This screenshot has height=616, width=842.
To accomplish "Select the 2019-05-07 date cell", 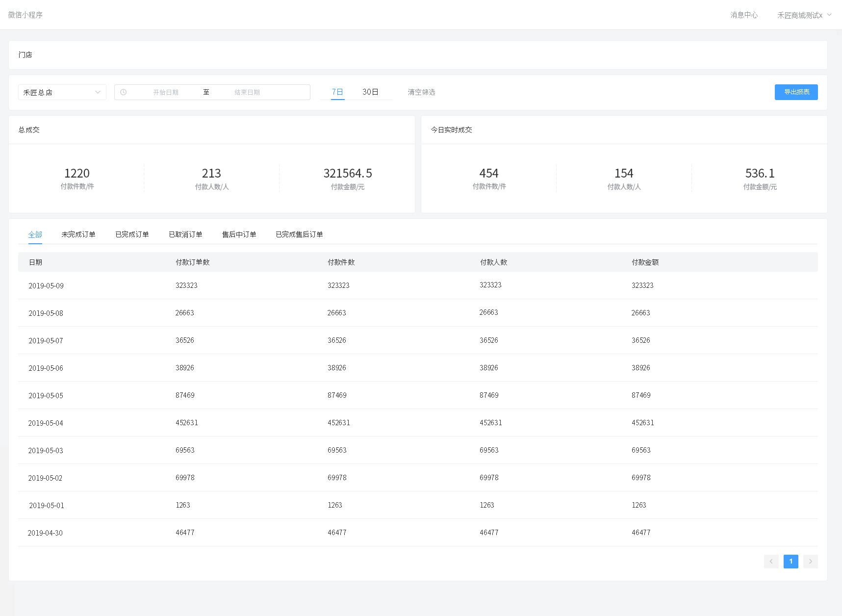I will click(46, 340).
